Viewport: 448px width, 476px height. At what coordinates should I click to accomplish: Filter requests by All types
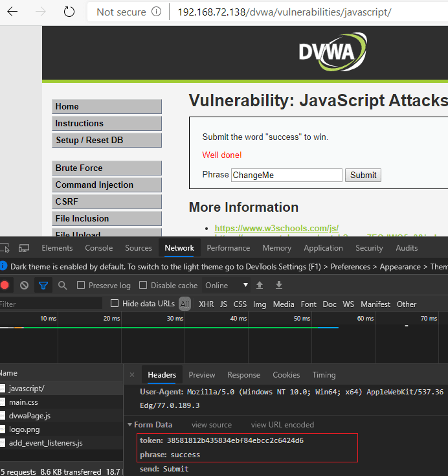pos(185,304)
